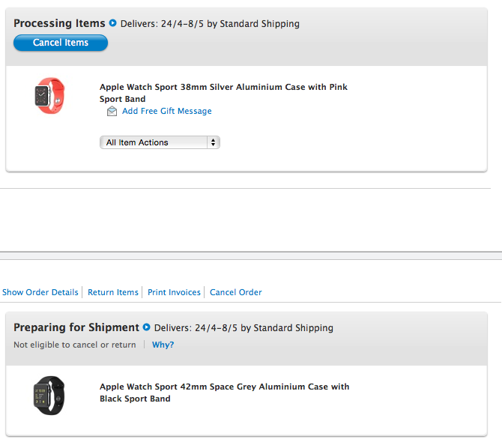This screenshot has width=502, height=448.
Task: Select the pink Apple Watch Sport thumbnail
Action: click(49, 95)
